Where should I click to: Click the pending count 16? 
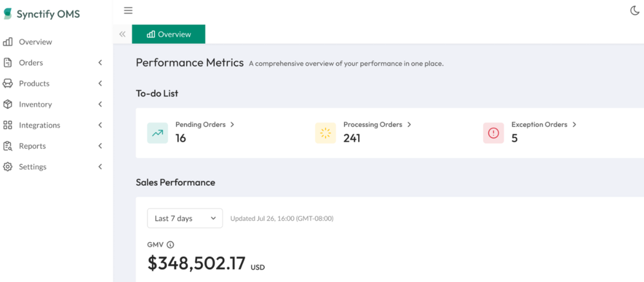tap(181, 138)
